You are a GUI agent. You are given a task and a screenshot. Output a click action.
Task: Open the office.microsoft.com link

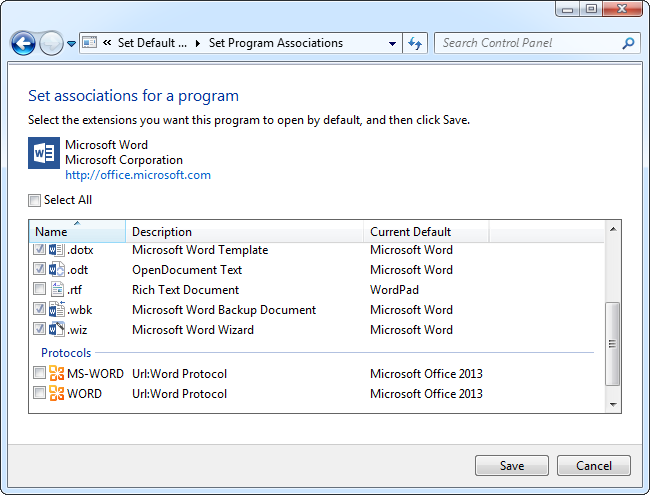tap(138, 175)
